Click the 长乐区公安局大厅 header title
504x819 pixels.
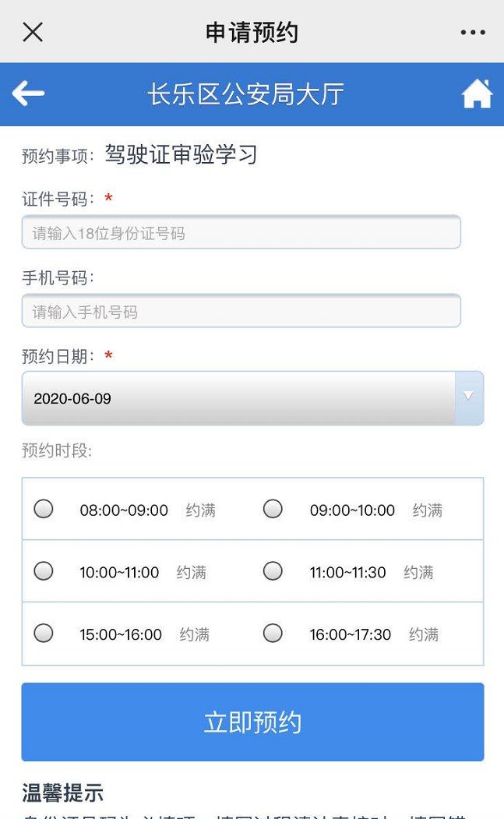tap(245, 94)
